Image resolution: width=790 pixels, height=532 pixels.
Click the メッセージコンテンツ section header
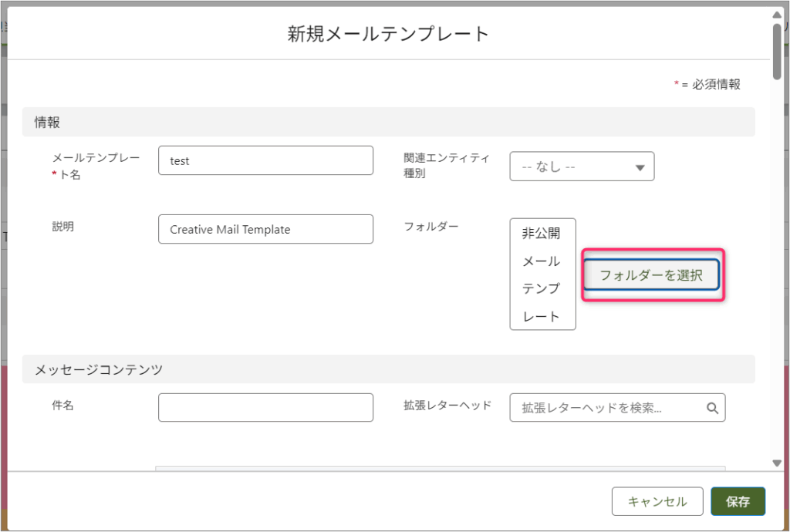click(99, 369)
